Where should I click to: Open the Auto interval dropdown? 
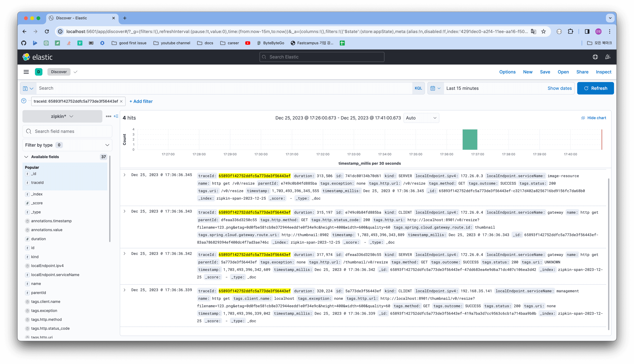click(421, 118)
